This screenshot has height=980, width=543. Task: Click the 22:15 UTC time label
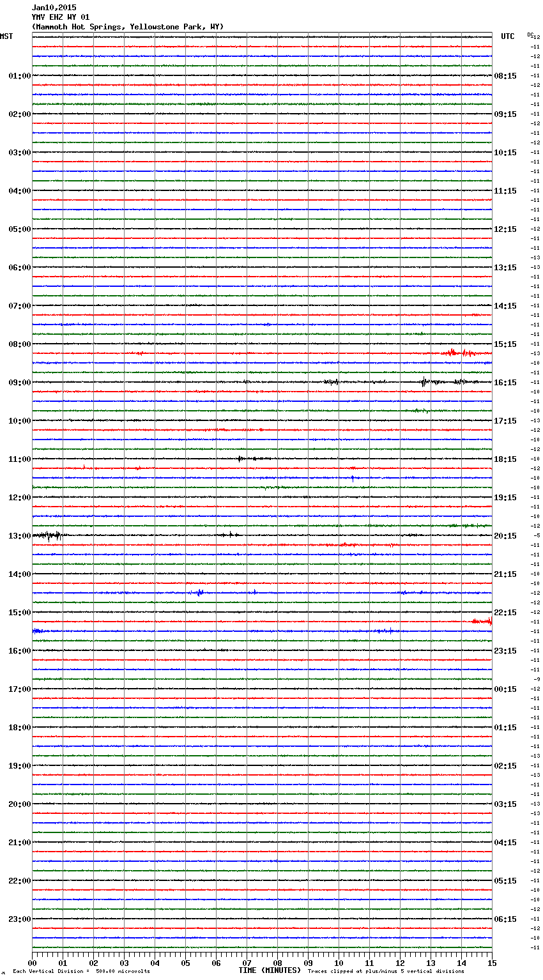point(505,613)
